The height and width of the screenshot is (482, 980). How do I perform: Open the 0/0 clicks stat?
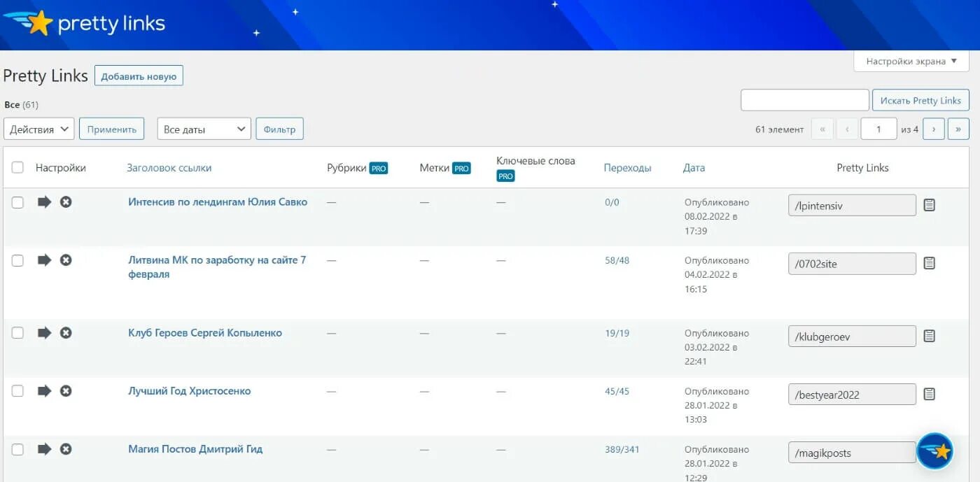(x=612, y=202)
